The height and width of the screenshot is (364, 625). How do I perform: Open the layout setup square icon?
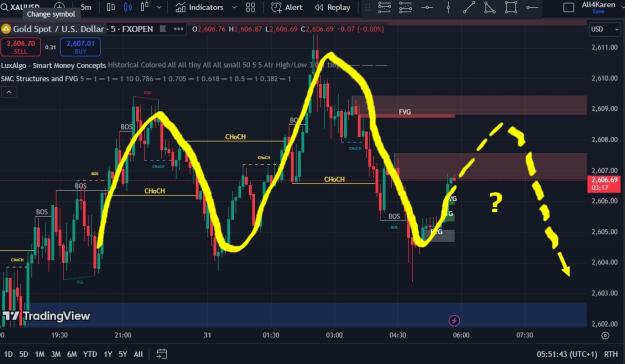pyautogui.click(x=568, y=7)
